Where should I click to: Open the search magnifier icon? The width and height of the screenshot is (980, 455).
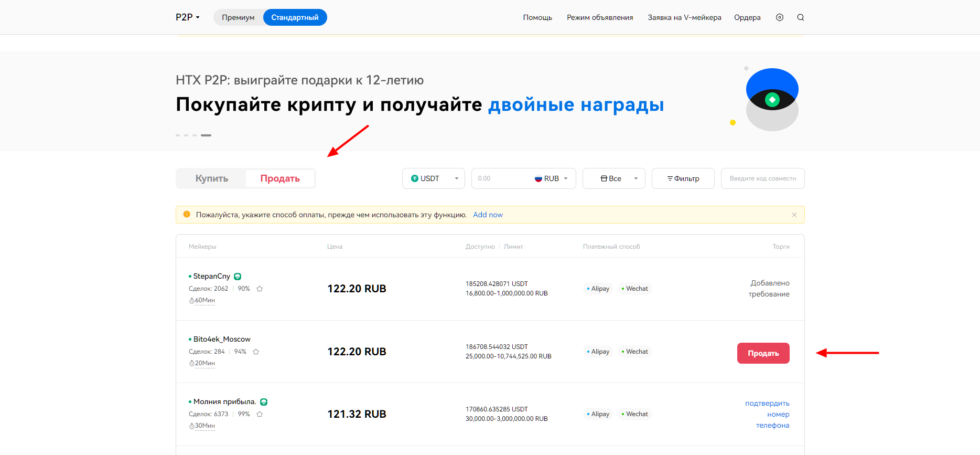click(x=801, y=17)
